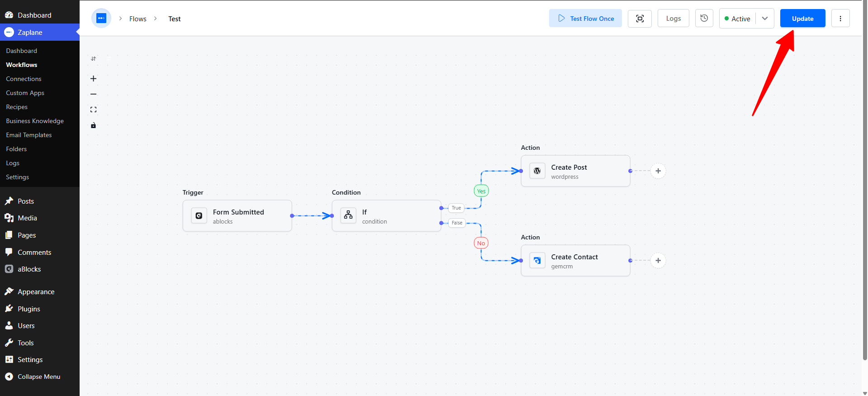
Task: Open the Logs button in header
Action: (674, 19)
